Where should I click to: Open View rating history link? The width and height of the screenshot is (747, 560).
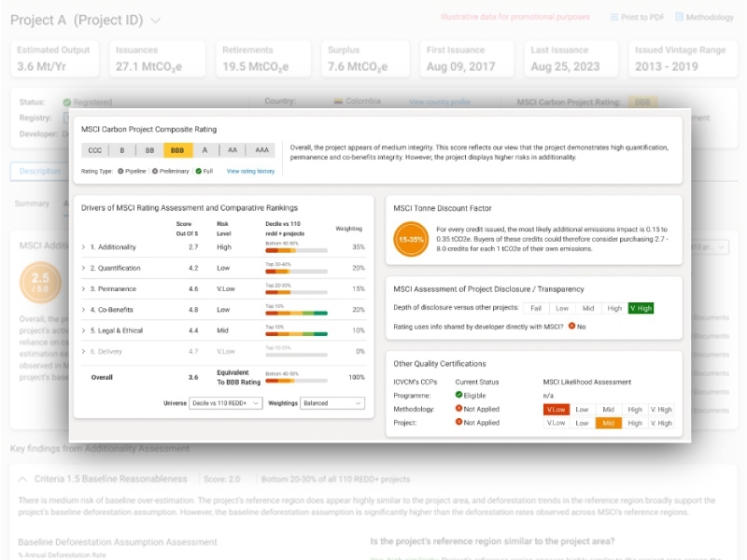[x=250, y=171]
